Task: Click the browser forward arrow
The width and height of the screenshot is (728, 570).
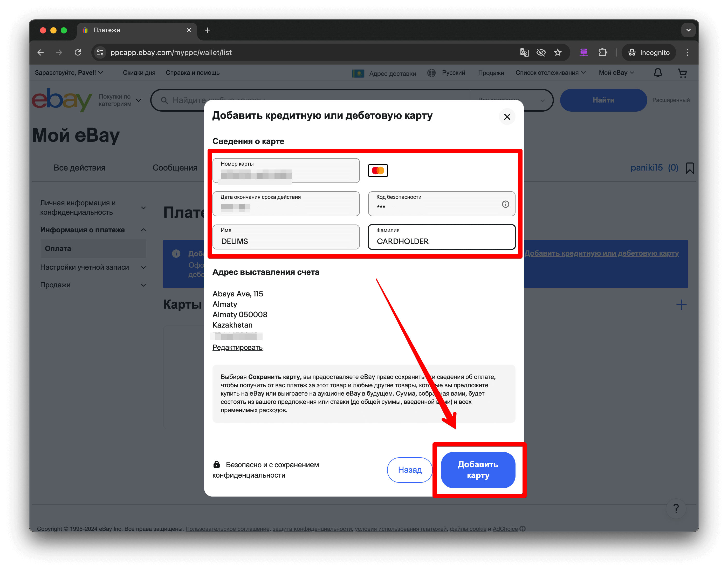Action: coord(59,52)
